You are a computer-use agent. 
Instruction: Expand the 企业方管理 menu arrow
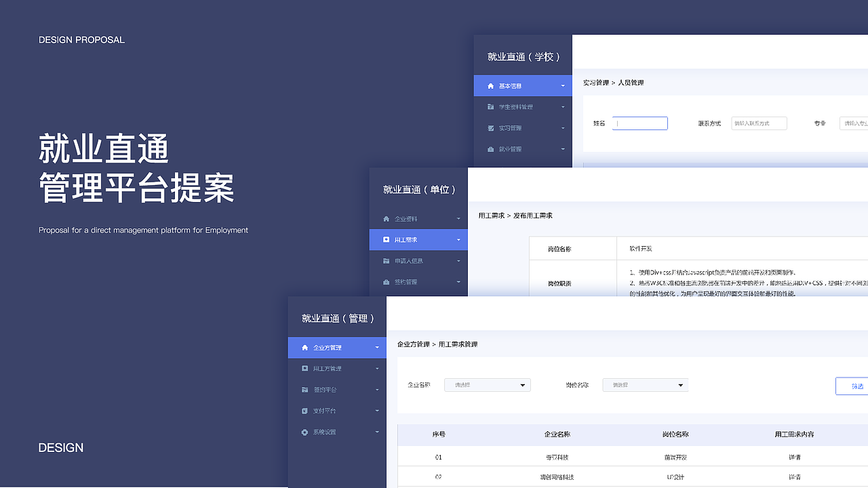point(377,348)
